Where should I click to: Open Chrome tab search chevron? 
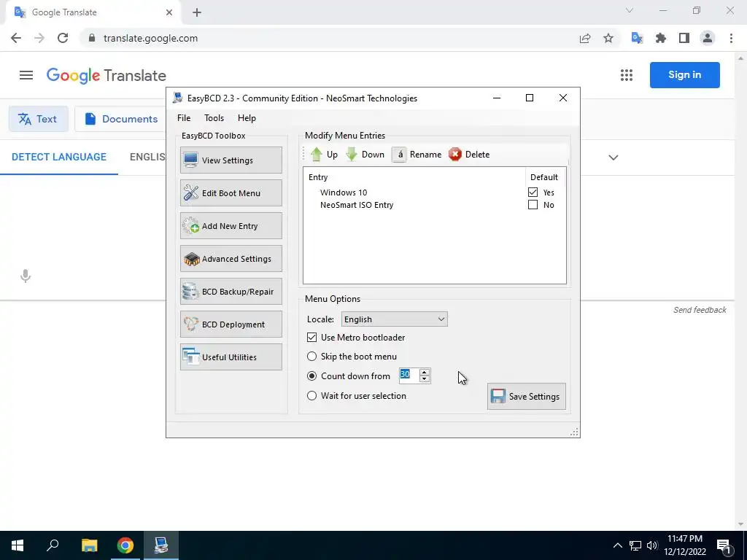630,10
